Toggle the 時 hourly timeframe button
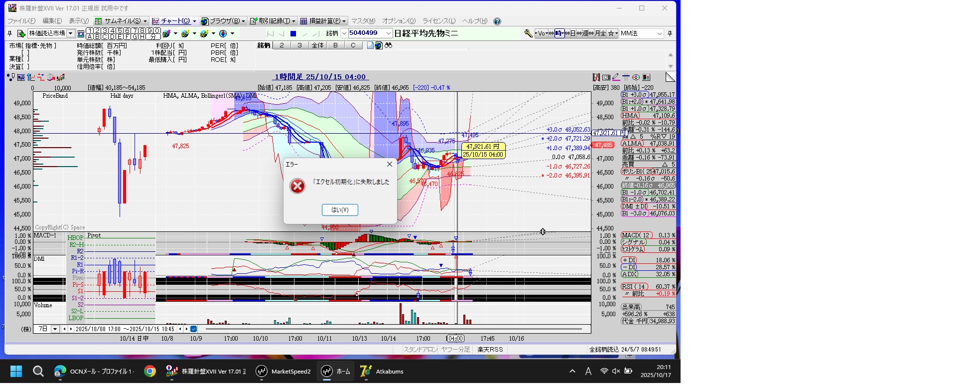Image resolution: width=980 pixels, height=390 pixels. tap(559, 33)
